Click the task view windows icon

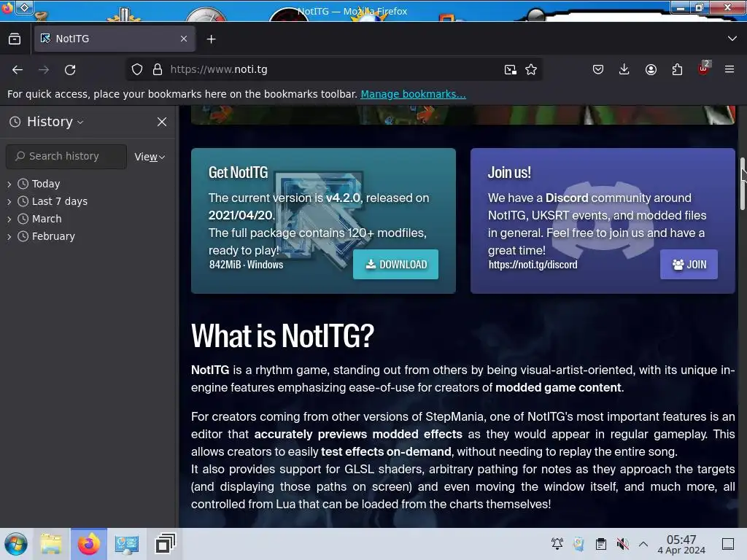165,544
